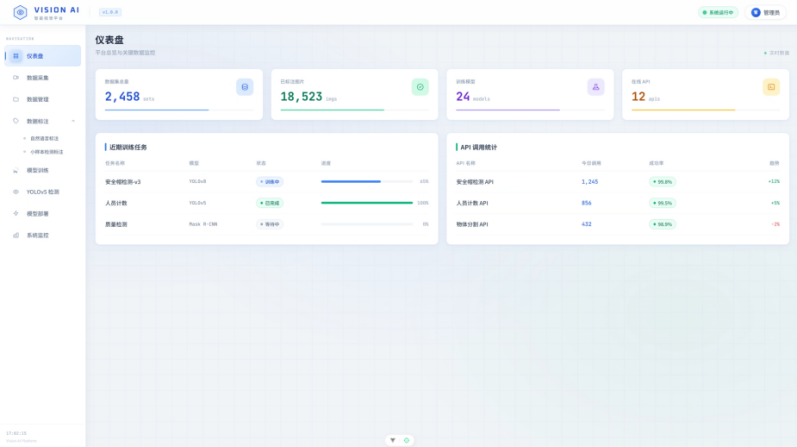Image resolution: width=797 pixels, height=447 pixels.
Task: Select the 小样本检测标注 sub-item
Action: [47, 152]
